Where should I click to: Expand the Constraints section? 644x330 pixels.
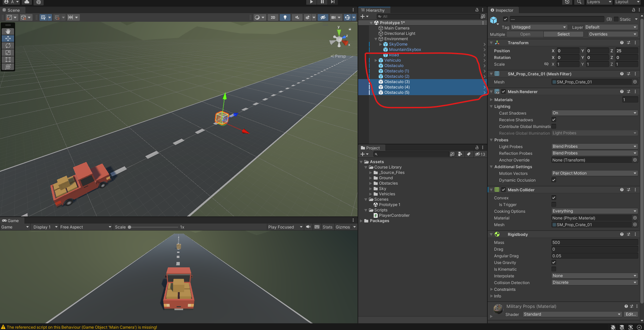492,289
